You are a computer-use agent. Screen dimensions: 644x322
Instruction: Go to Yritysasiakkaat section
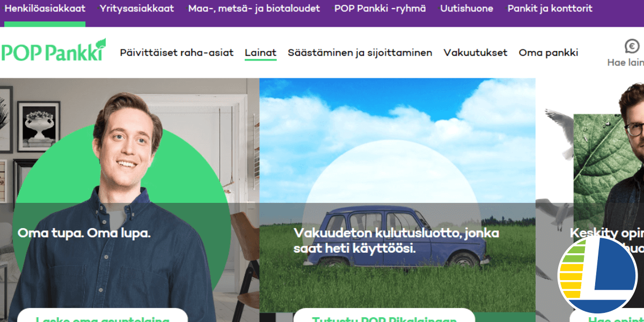[137, 9]
